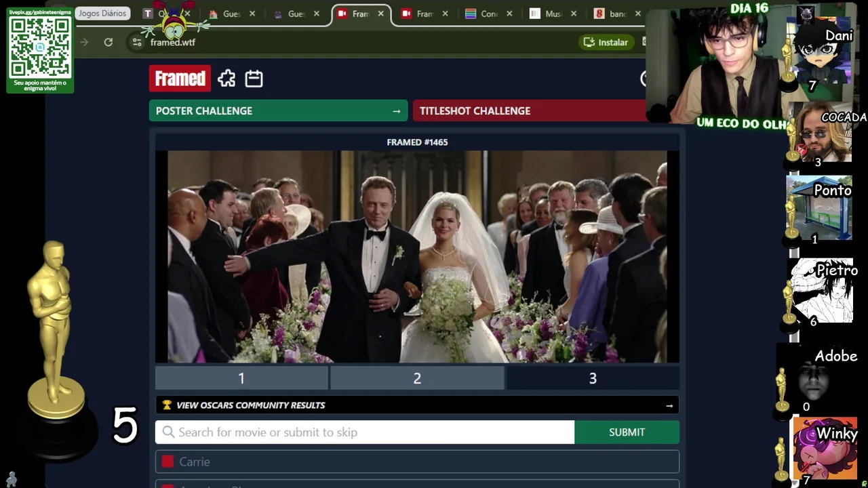
Task: Click the FRAMED #1465 heading
Action: coord(417,142)
